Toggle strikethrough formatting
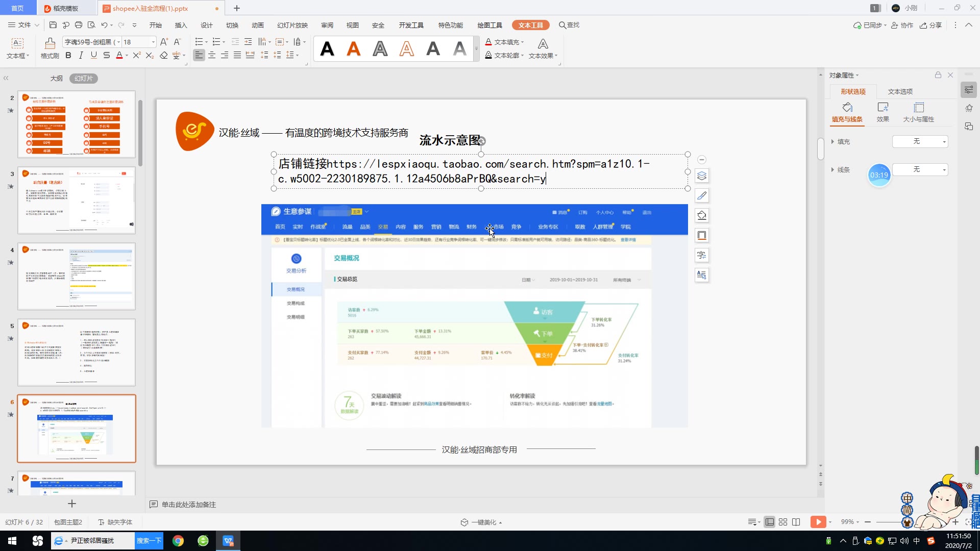 click(x=106, y=55)
